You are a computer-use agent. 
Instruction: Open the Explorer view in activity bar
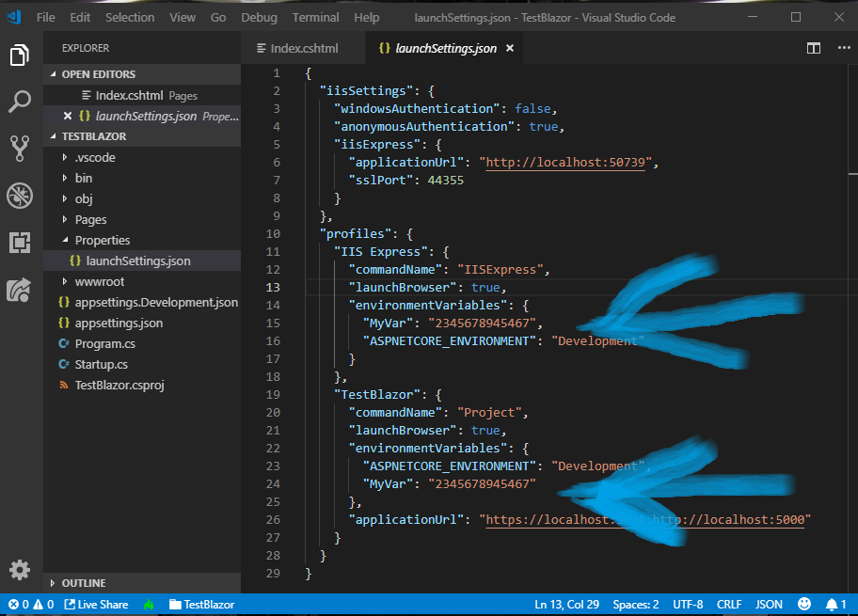click(20, 55)
